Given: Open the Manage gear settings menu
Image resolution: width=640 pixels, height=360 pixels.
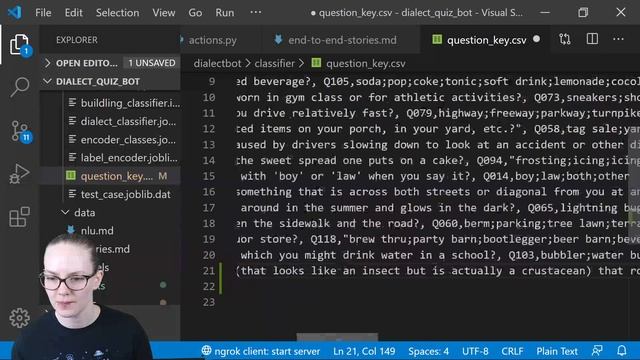Looking at the screenshot, I should click(19, 318).
